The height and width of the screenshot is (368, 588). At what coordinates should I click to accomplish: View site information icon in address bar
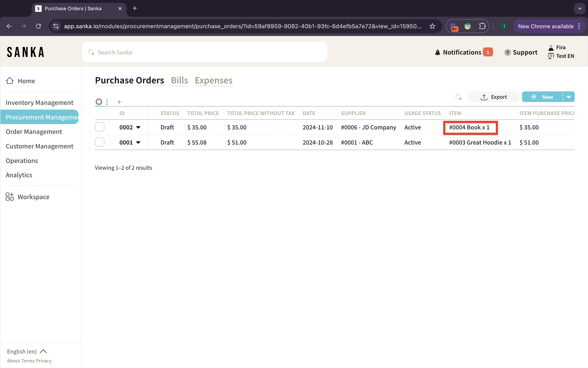pyautogui.click(x=56, y=26)
